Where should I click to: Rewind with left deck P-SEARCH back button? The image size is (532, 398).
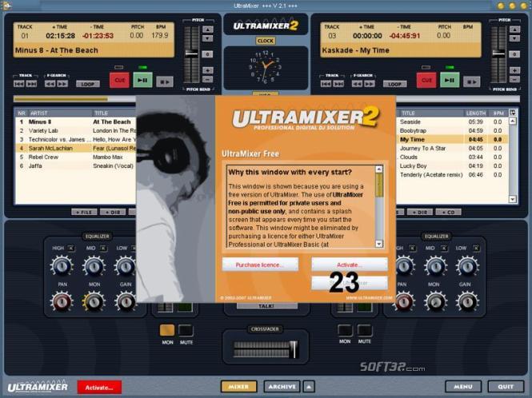[50, 84]
